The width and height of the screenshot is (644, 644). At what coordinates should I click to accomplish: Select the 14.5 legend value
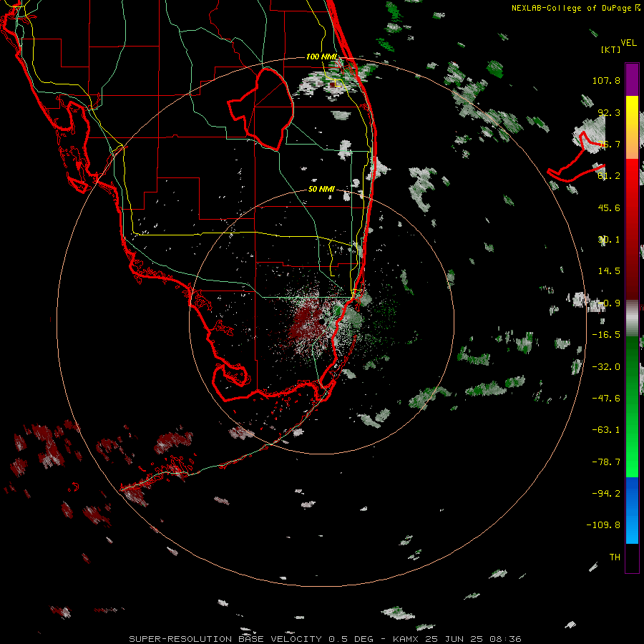click(x=609, y=271)
